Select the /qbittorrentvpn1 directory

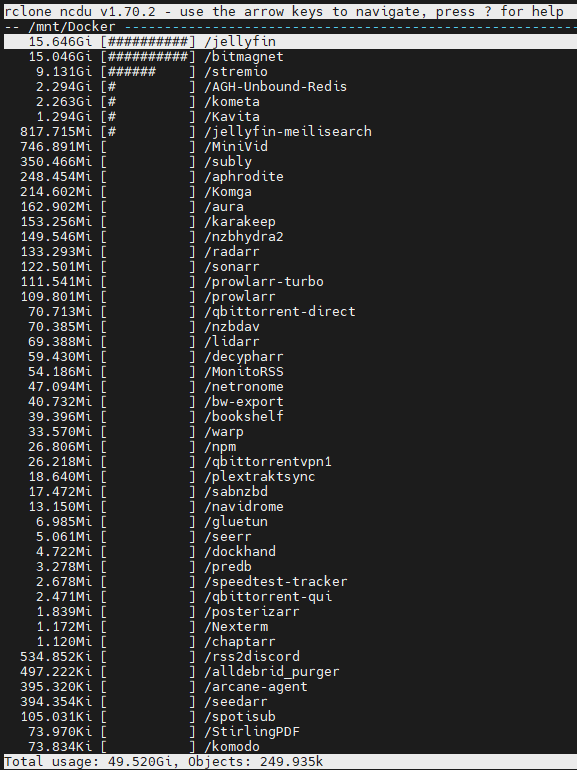coord(290,462)
